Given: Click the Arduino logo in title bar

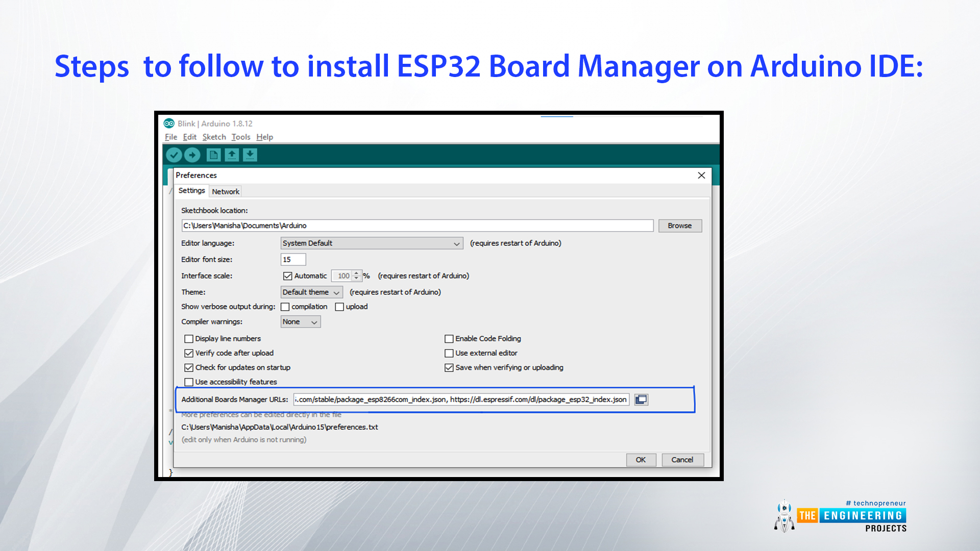Looking at the screenshot, I should (169, 123).
